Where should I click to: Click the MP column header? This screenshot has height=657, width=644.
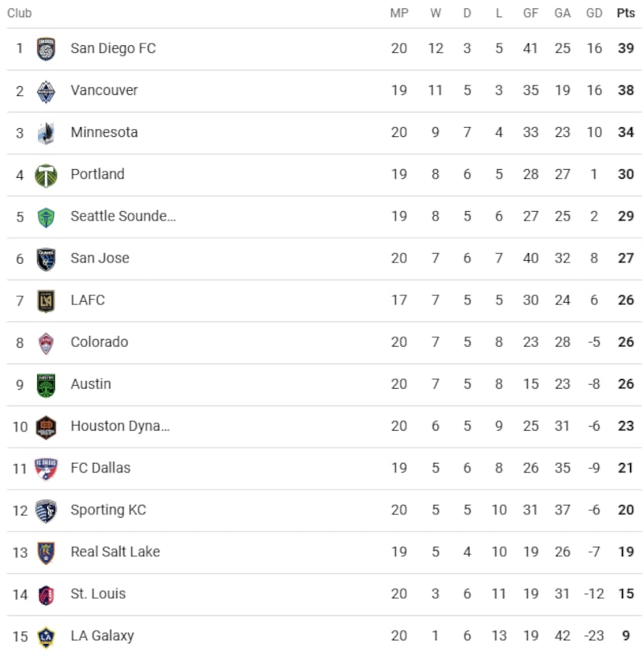[399, 13]
